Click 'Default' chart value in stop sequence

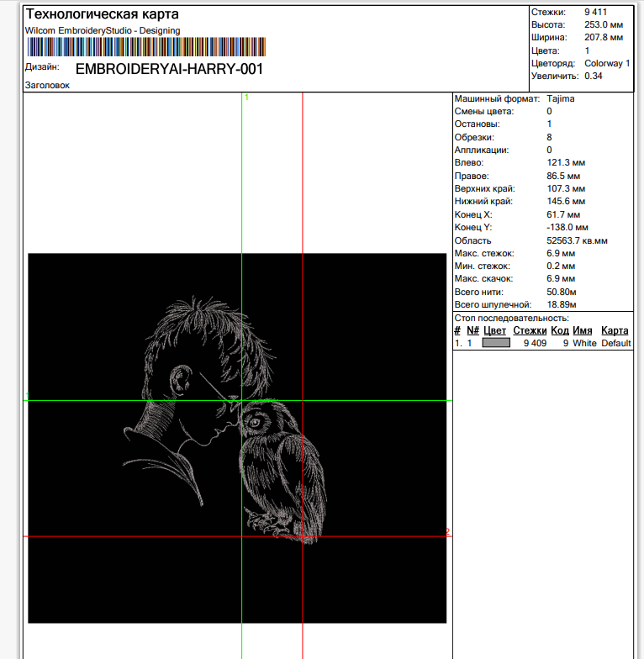(615, 343)
